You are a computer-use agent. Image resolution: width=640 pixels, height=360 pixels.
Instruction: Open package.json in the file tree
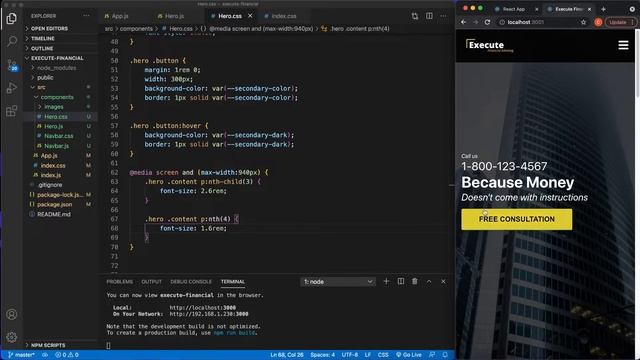(54, 204)
